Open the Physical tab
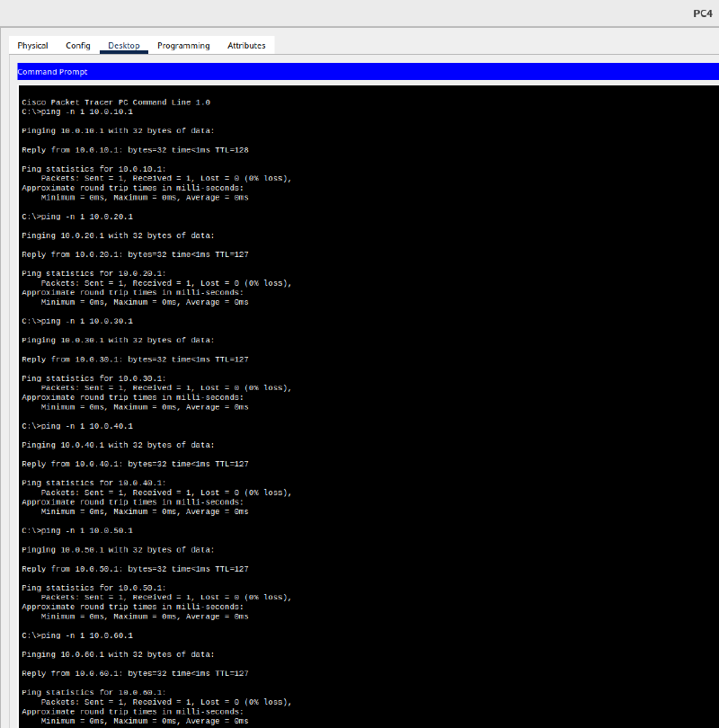This screenshot has width=719, height=728. (x=32, y=46)
